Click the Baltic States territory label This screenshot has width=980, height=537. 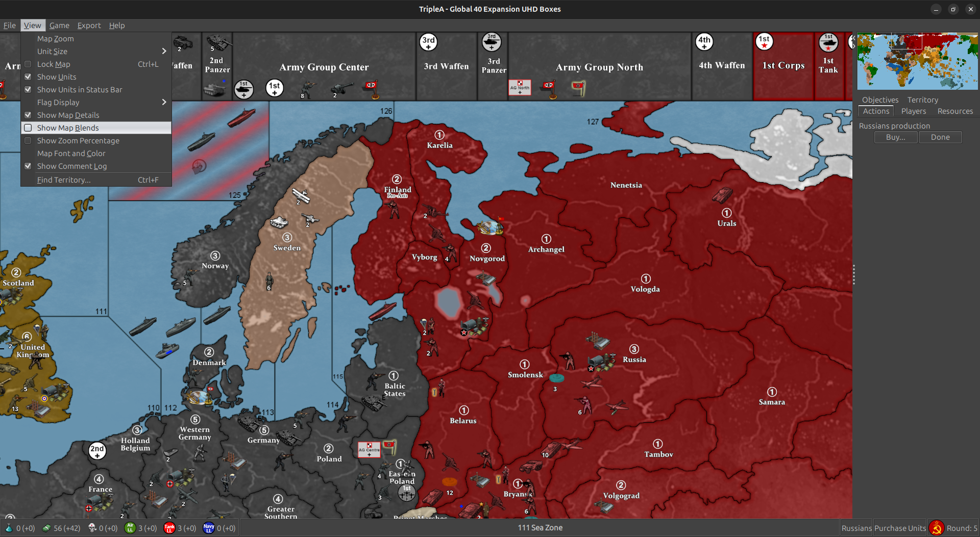395,390
